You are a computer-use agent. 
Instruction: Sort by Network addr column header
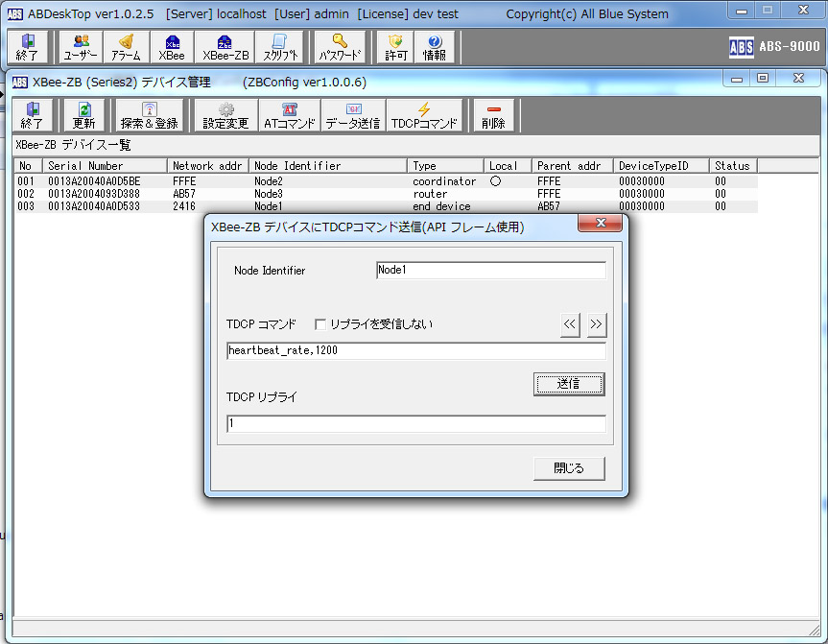(208, 166)
